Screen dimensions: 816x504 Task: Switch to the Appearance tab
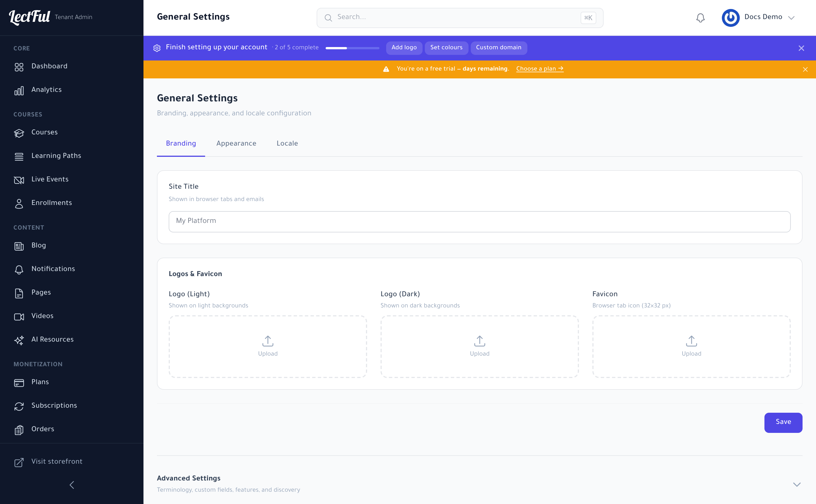point(236,143)
